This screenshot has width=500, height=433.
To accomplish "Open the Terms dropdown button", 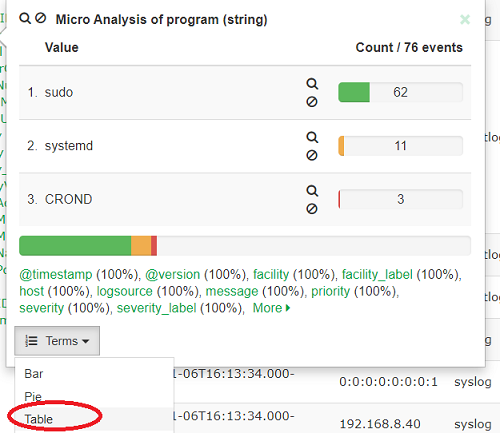I will point(57,341).
